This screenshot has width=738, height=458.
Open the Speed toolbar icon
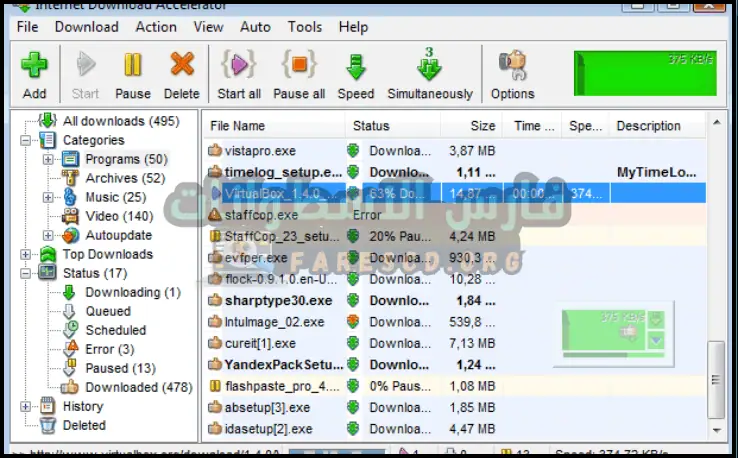(x=355, y=68)
